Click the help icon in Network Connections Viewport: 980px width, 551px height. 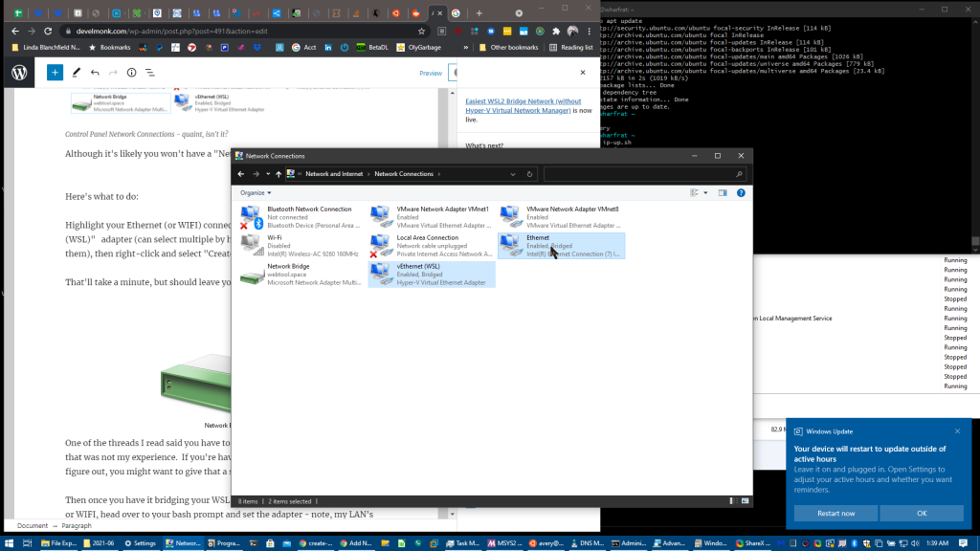click(741, 192)
